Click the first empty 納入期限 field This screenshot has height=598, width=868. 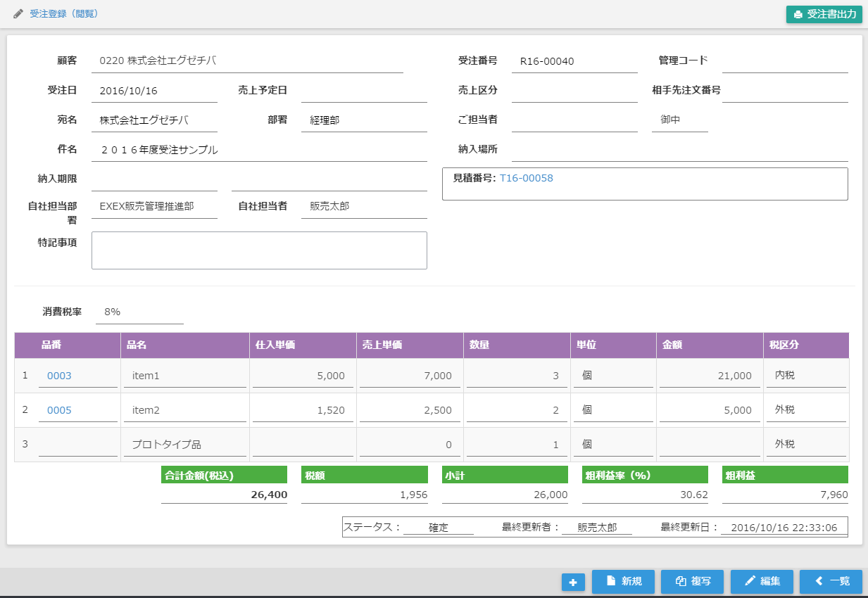coord(154,179)
